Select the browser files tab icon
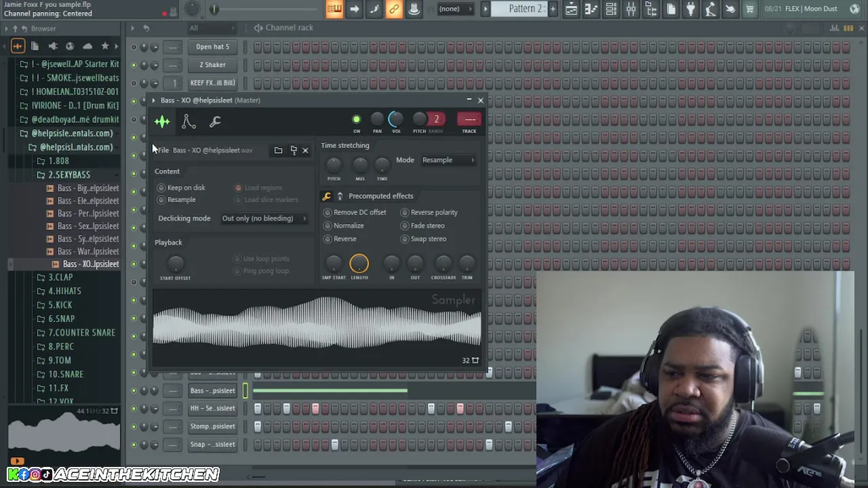 (x=35, y=46)
